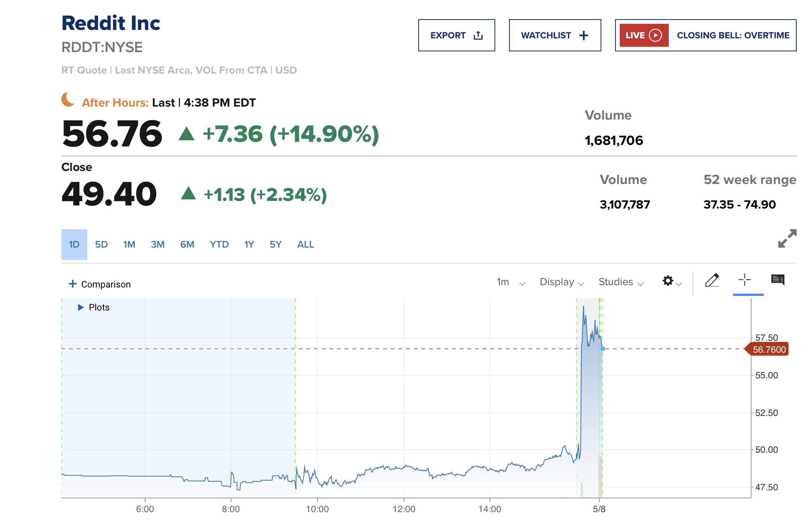Screen dimensions: 812x529
Task: Open chart settings gear icon
Action: 668,281
